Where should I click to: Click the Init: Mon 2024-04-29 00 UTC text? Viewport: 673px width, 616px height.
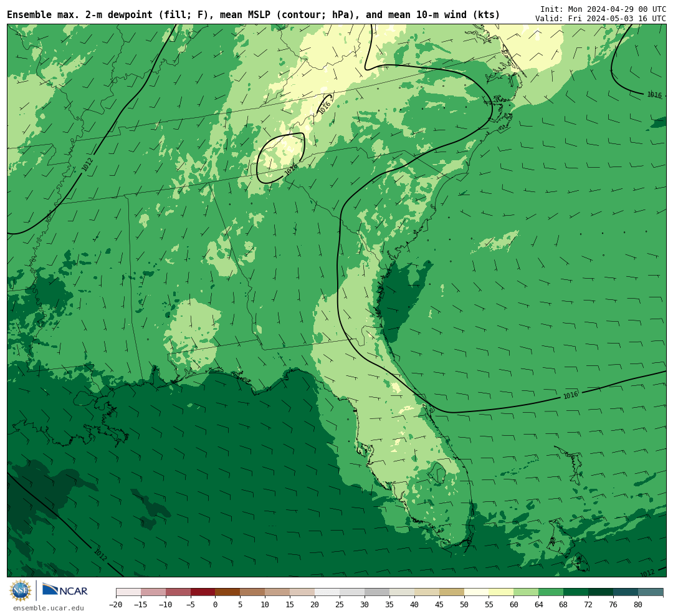[603, 9]
